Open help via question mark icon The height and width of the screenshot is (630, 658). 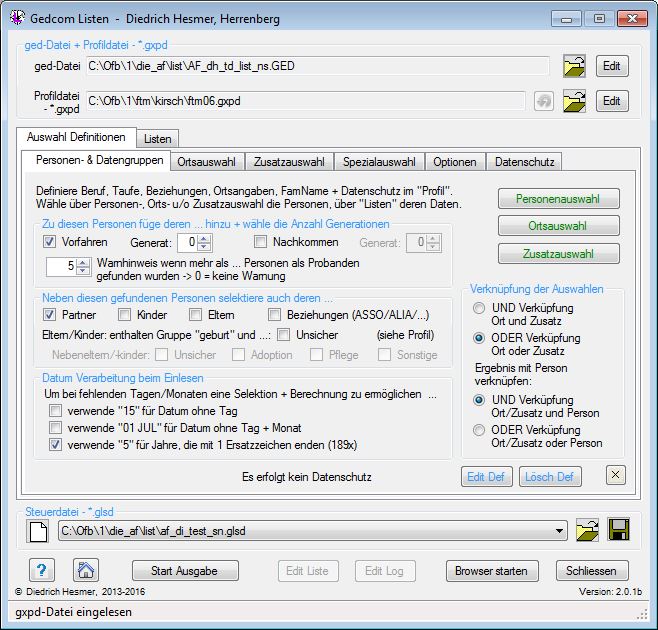(42, 570)
